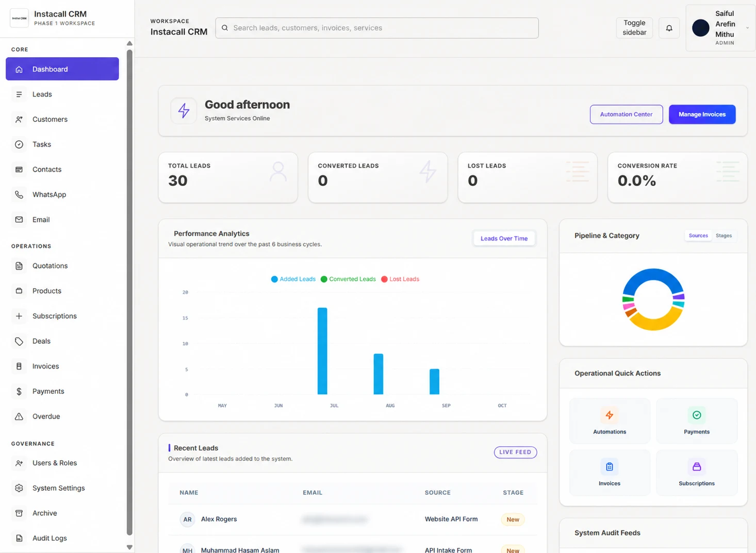Toggle Lost Leads series in chart legend
The image size is (756, 553).
coord(400,279)
